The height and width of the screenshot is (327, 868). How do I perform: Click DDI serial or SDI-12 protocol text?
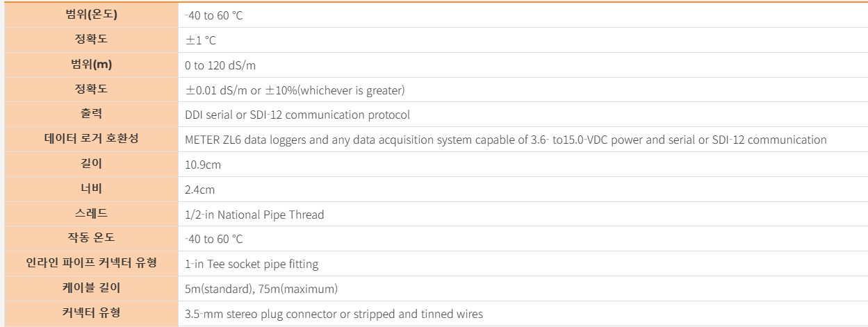pos(297,115)
